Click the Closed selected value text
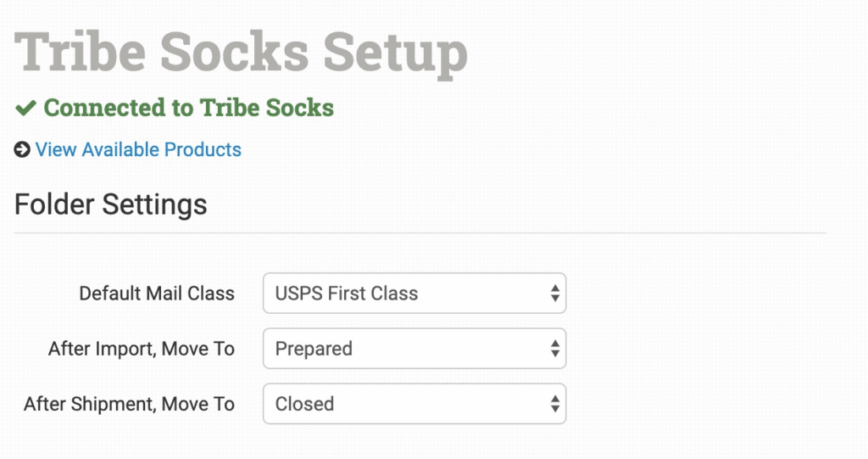The width and height of the screenshot is (868, 459). click(x=304, y=404)
